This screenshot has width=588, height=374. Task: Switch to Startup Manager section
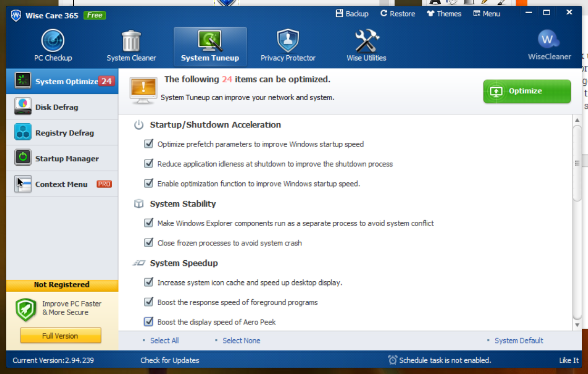coord(62,159)
